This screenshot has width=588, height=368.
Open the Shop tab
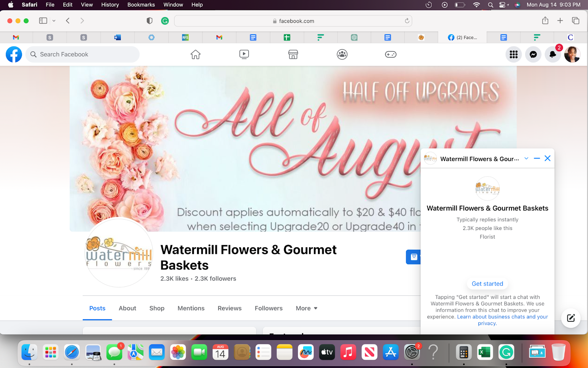(157, 308)
